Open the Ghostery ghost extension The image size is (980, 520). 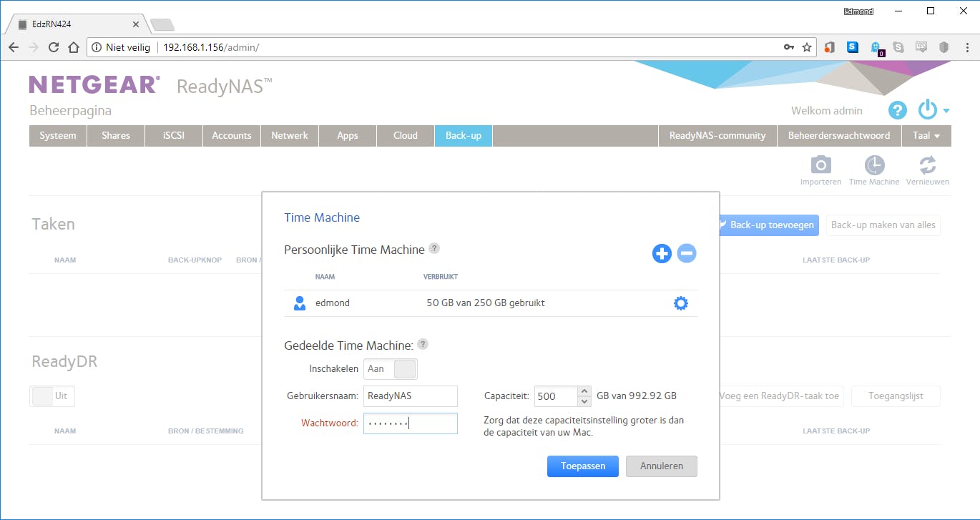pyautogui.click(x=876, y=48)
